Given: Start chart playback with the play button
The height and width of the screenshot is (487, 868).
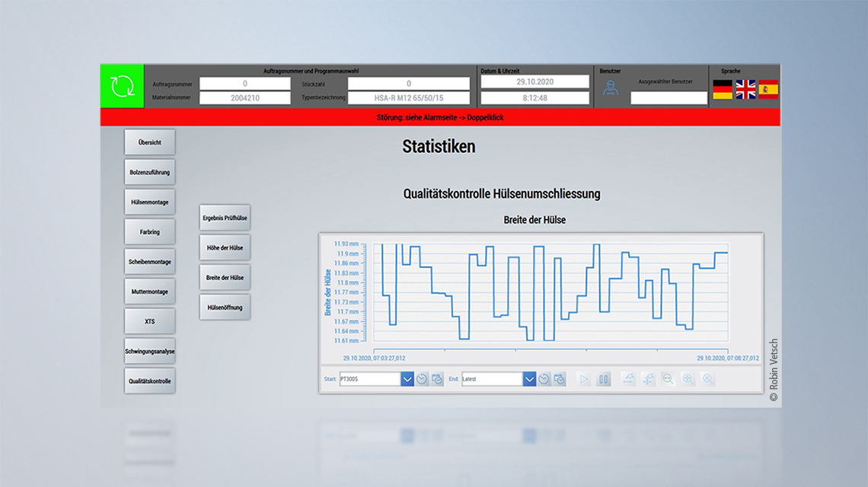Looking at the screenshot, I should (584, 379).
